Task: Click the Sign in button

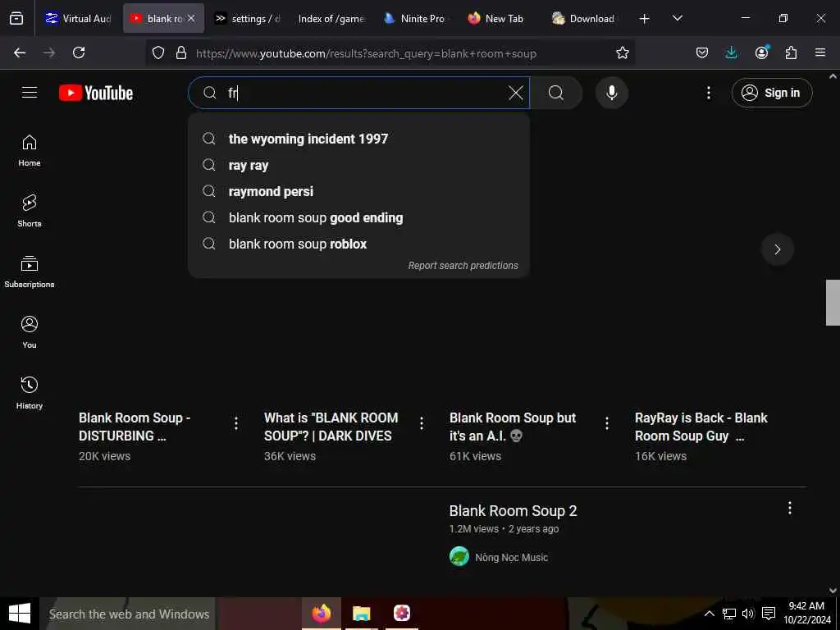Action: (x=772, y=93)
